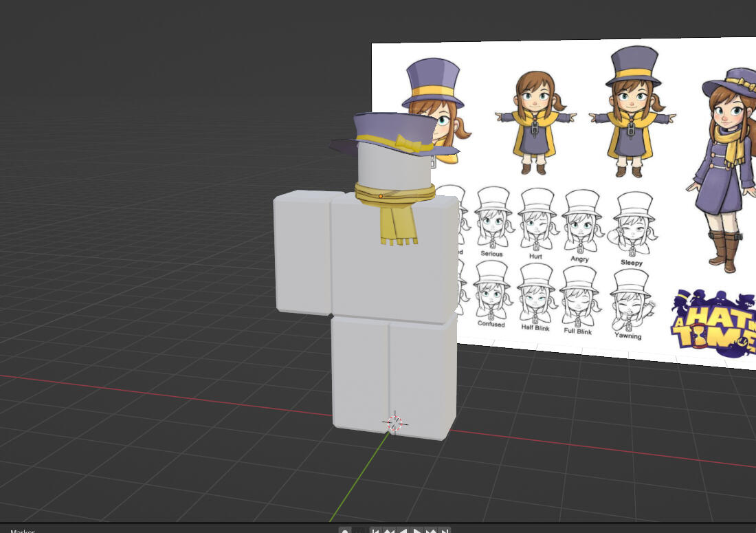
Task: Click the T-pose character with yellow cape
Action: 535,124
